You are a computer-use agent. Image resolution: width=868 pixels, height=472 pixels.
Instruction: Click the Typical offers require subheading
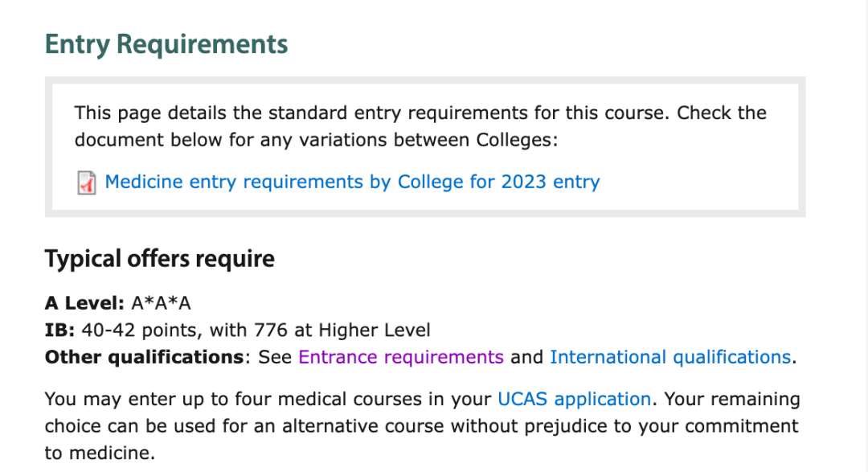[x=160, y=259]
